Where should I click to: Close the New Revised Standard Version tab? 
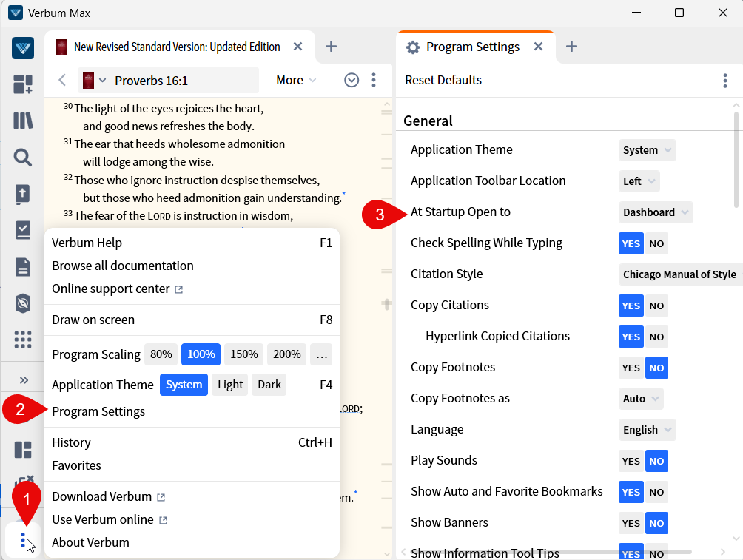(x=297, y=47)
